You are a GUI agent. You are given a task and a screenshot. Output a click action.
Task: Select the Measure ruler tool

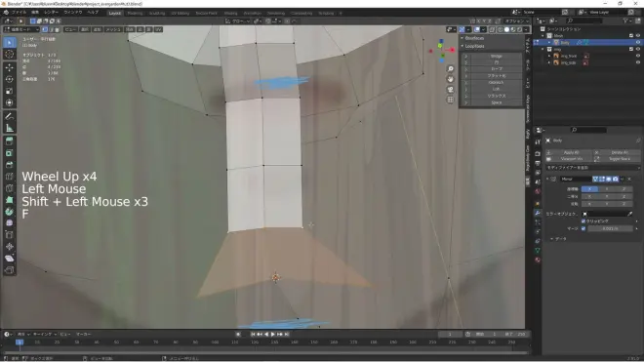click(10, 129)
